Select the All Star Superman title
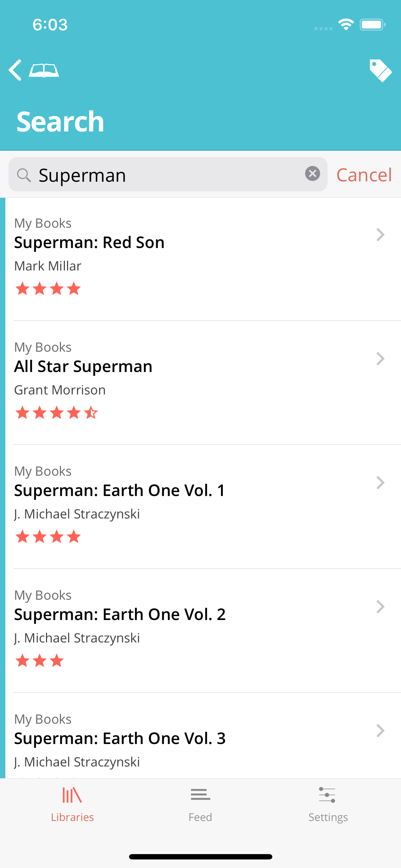 click(x=83, y=367)
